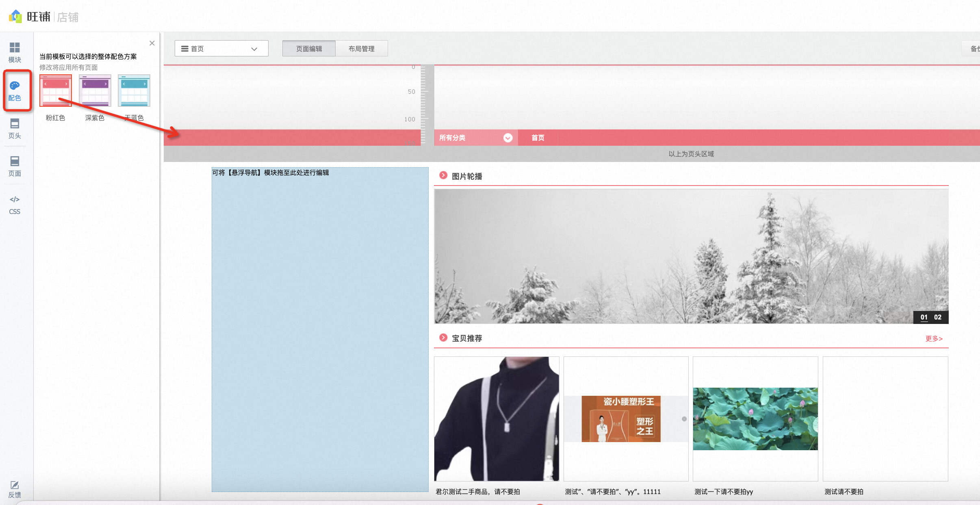Choose the 天蓝色 sky blue color scheme
The width and height of the screenshot is (980, 505).
click(x=134, y=91)
